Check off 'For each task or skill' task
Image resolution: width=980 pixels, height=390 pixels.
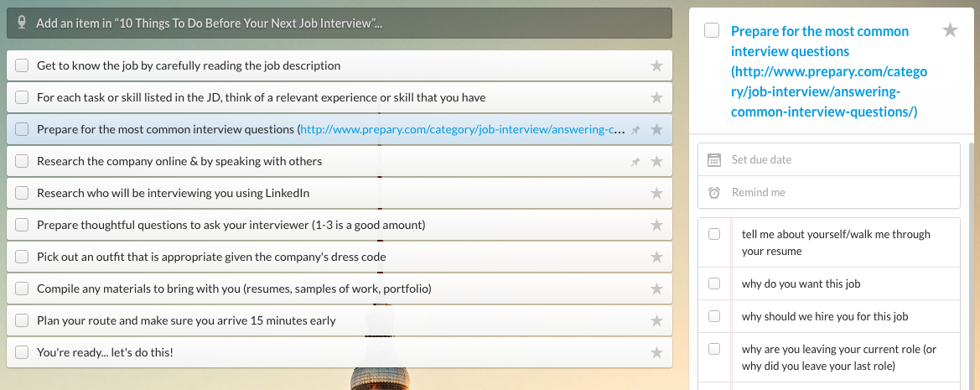click(x=22, y=97)
